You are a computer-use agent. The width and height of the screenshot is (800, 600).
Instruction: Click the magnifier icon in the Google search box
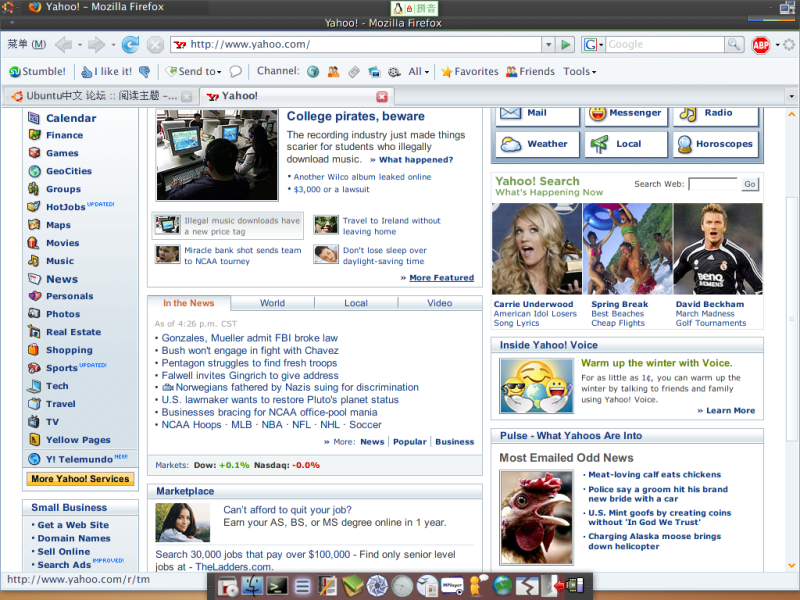tap(734, 44)
